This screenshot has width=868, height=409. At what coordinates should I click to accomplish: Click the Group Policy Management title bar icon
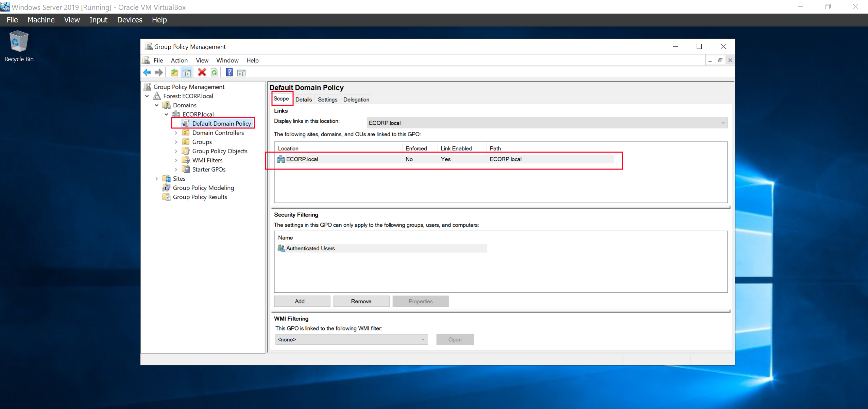tap(149, 47)
